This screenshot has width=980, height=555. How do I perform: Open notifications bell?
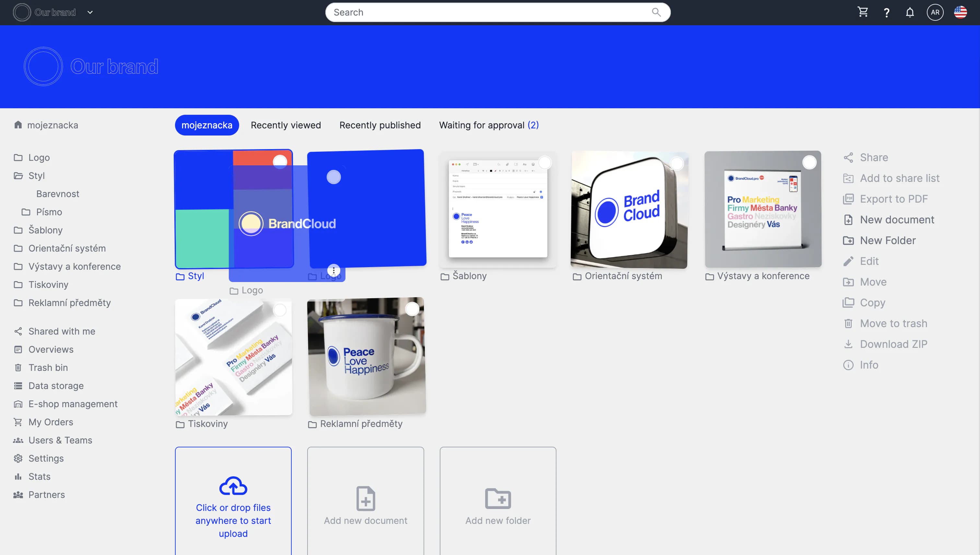coord(910,13)
